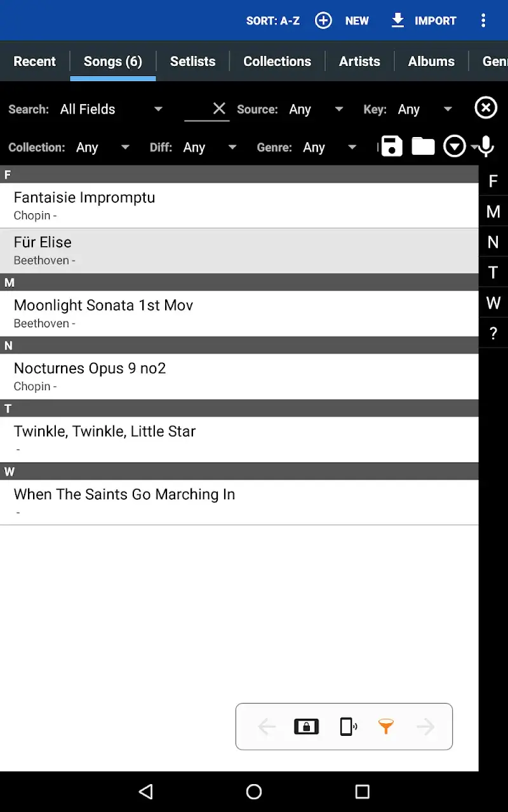
Task: Clear the search text with the X
Action: click(x=219, y=108)
